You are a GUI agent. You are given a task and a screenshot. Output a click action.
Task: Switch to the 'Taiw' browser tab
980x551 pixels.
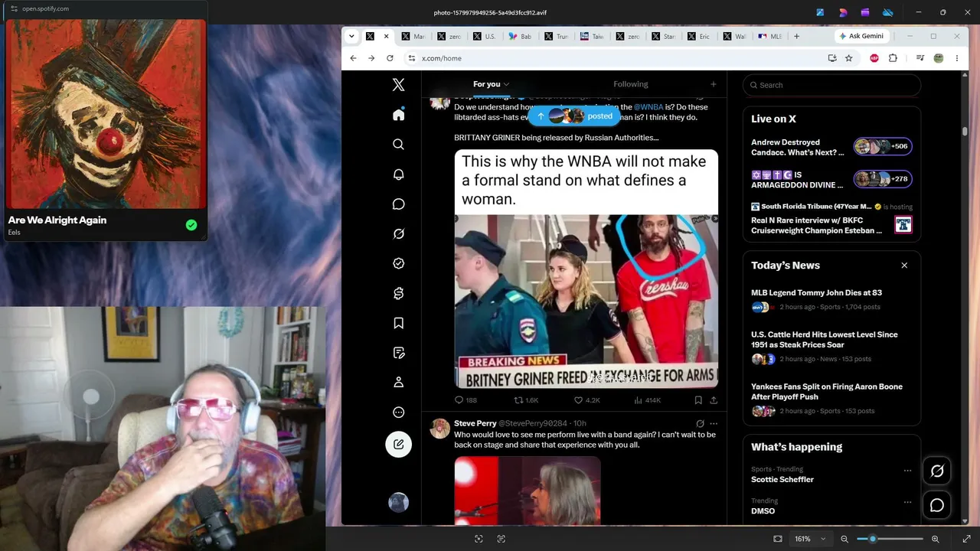click(590, 36)
